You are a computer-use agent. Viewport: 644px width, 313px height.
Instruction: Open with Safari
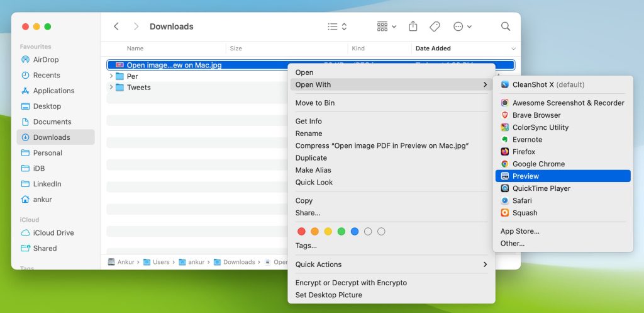(563, 201)
